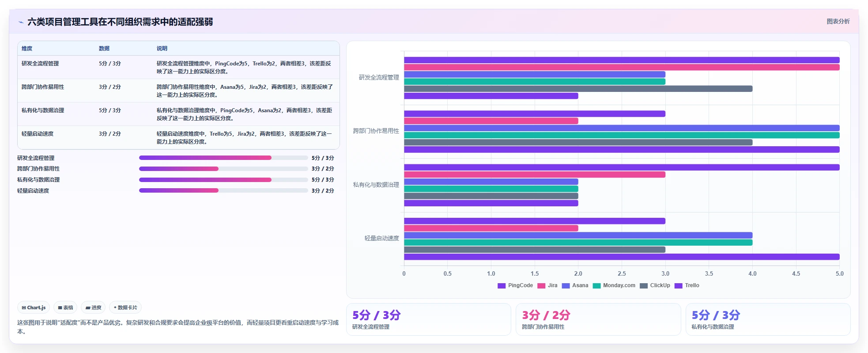
Task: Toggle the Trello legend item
Action: [687, 285]
